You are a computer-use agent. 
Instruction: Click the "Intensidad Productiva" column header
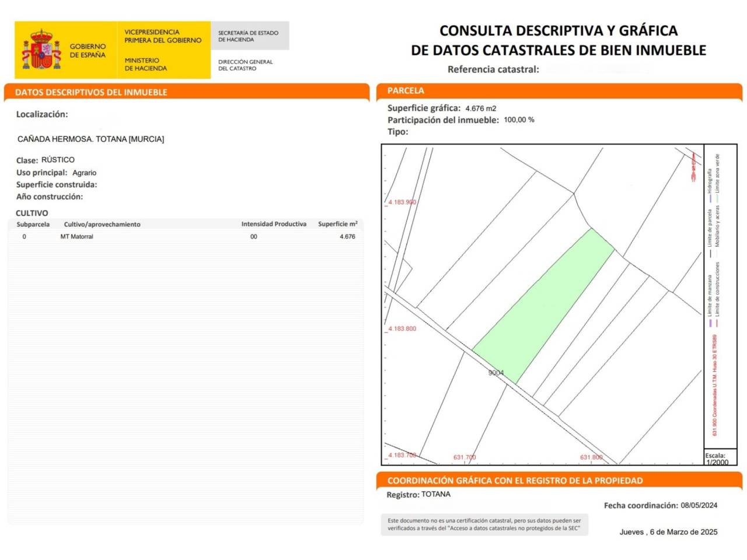[x=274, y=224]
